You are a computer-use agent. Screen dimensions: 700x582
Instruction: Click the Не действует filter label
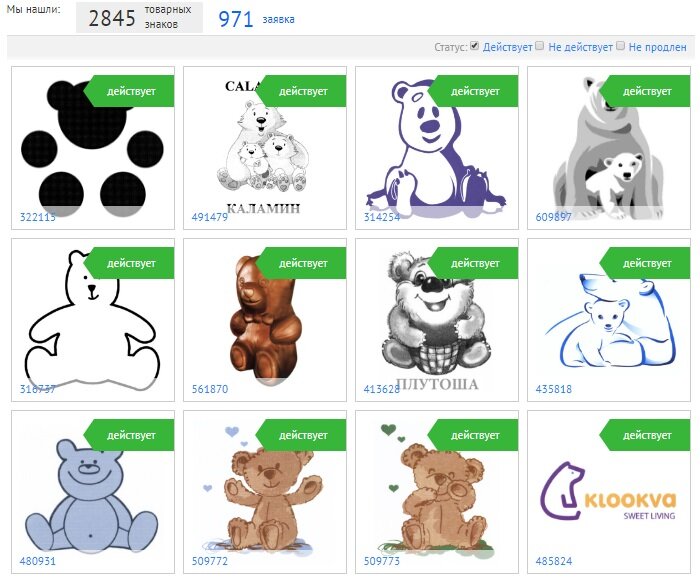(x=580, y=47)
